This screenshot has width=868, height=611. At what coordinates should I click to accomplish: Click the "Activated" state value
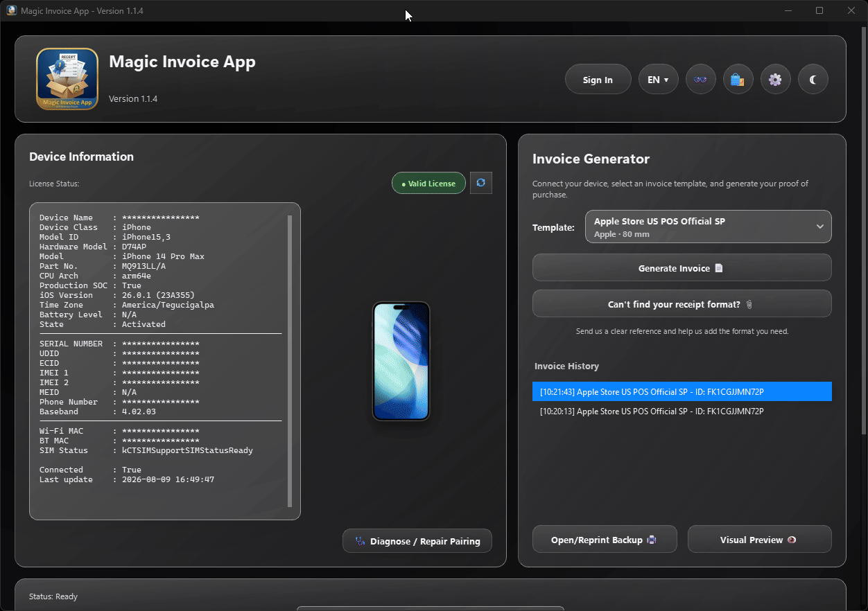144,324
